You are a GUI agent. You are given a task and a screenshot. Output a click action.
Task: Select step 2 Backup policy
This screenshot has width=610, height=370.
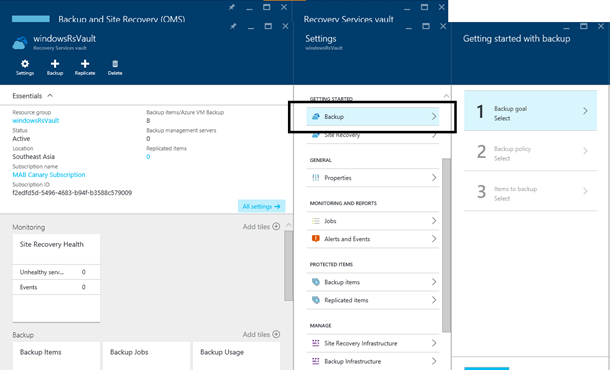point(530,151)
